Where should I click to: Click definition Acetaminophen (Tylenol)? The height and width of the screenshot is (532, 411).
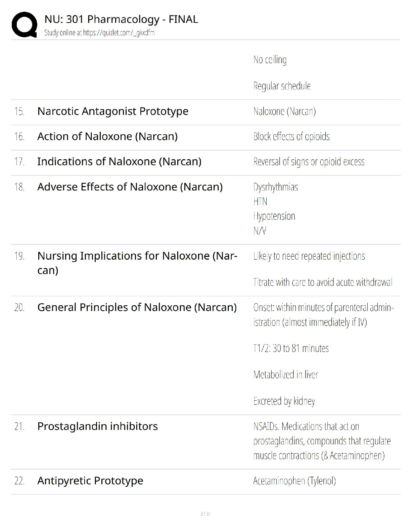[294, 481]
